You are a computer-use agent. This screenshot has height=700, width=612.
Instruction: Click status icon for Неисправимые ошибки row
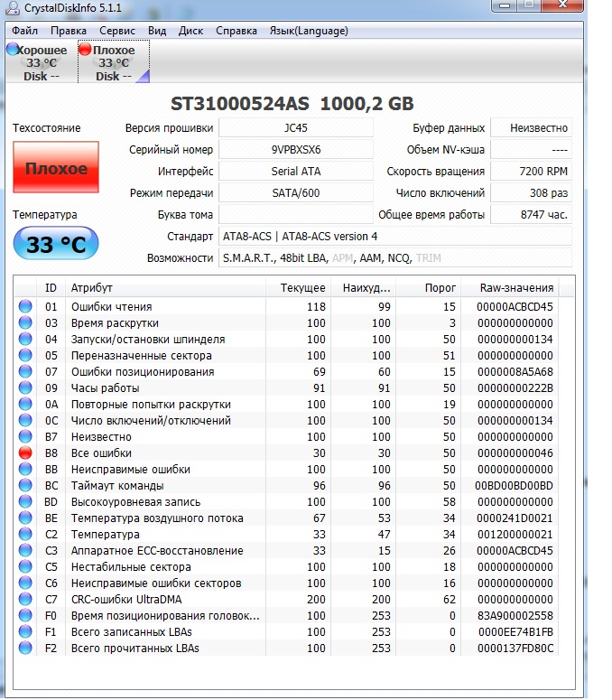(x=25, y=469)
